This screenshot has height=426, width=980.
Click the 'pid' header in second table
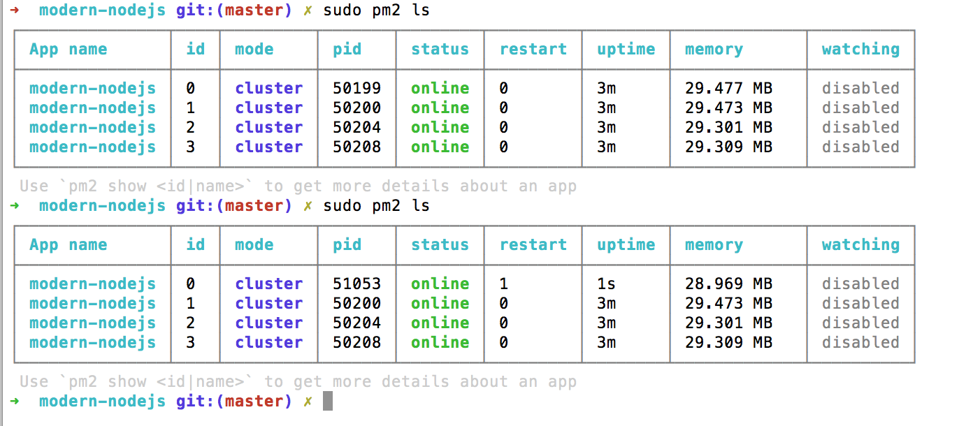[347, 245]
